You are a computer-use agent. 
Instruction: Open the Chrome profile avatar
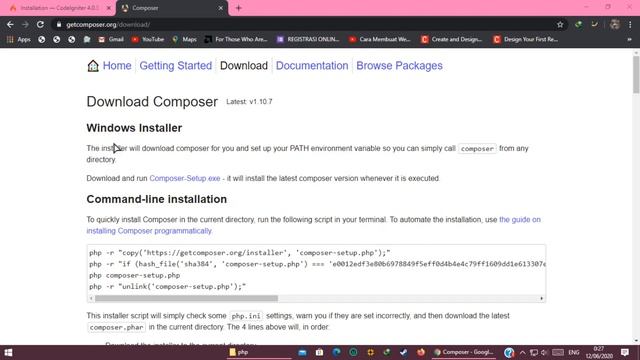pyautogui.click(x=615, y=24)
